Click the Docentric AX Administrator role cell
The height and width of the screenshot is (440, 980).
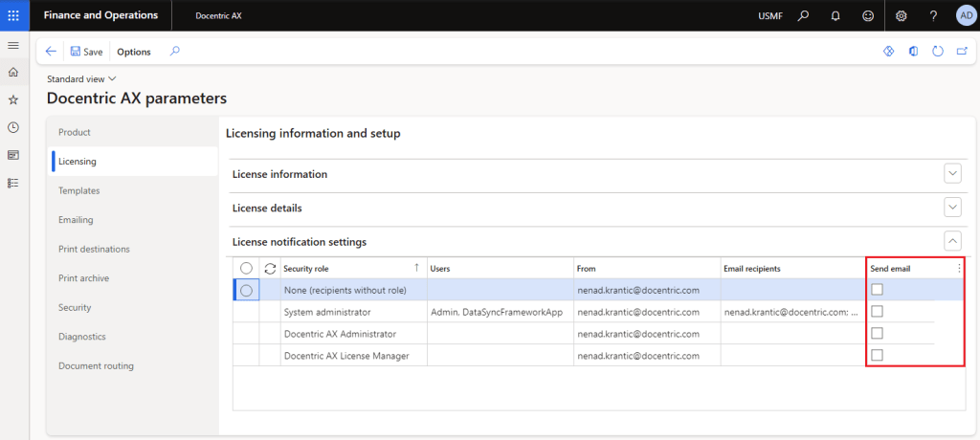[x=354, y=334]
